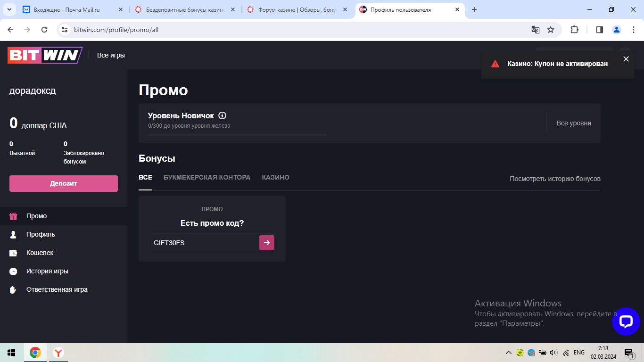Open the Chrome extensions menu
Screen dimensions: 644x362
574,30
